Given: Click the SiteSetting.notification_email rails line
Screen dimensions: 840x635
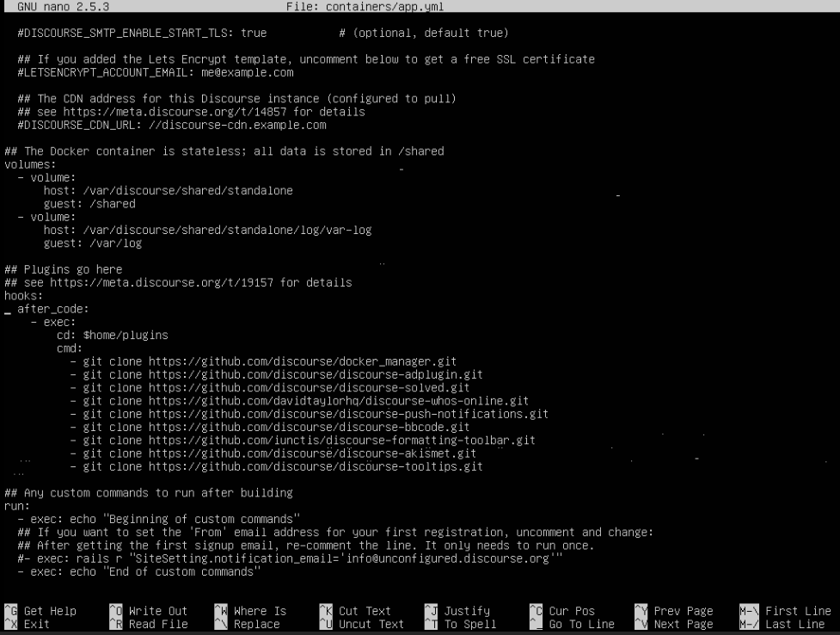Looking at the screenshot, I should (x=290, y=558).
